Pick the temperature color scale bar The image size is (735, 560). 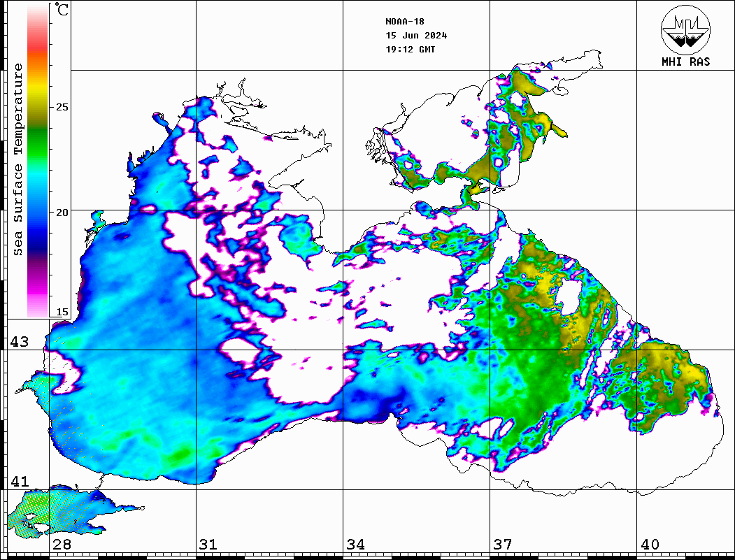click(x=38, y=161)
